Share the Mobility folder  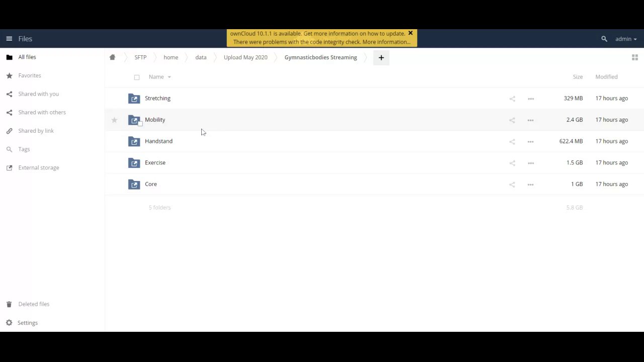[512, 120]
